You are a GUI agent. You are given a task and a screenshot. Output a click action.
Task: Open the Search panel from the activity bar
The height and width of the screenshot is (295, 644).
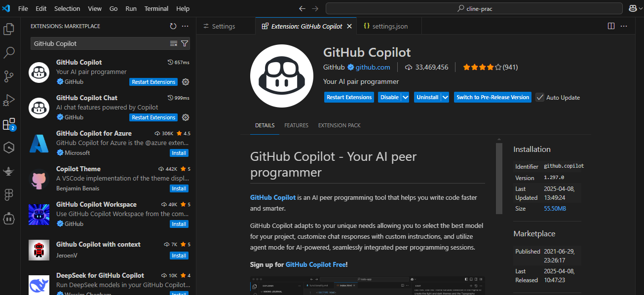click(9, 52)
